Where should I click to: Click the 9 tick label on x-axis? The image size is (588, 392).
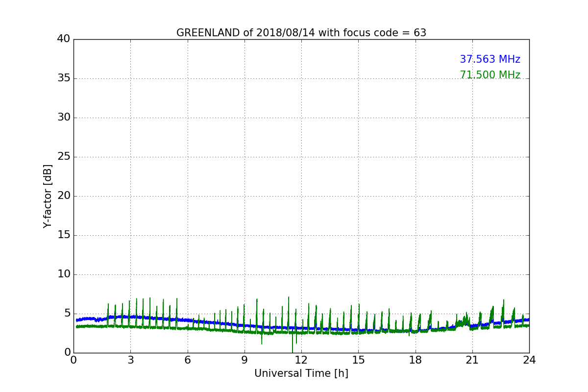[x=245, y=360]
